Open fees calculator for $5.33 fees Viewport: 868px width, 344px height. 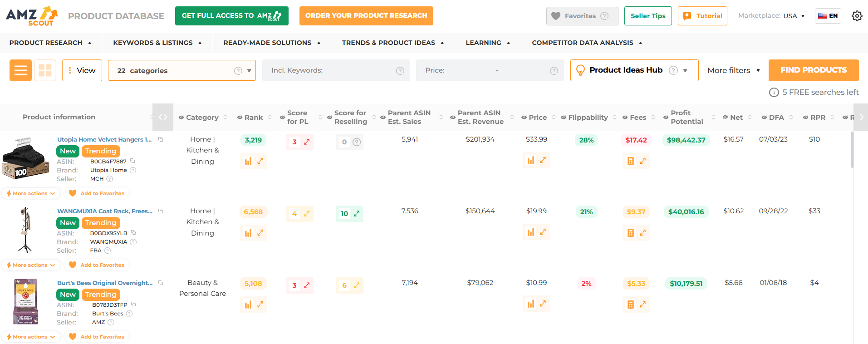tap(631, 305)
